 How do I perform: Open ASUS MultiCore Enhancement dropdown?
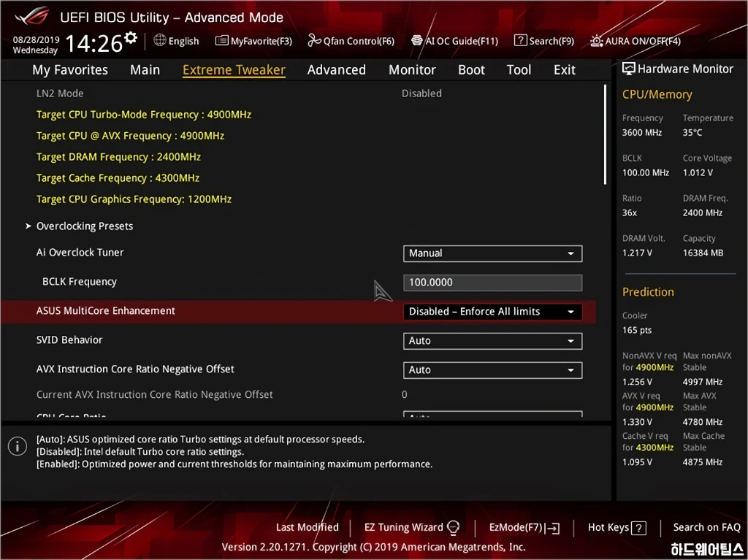[x=492, y=312]
